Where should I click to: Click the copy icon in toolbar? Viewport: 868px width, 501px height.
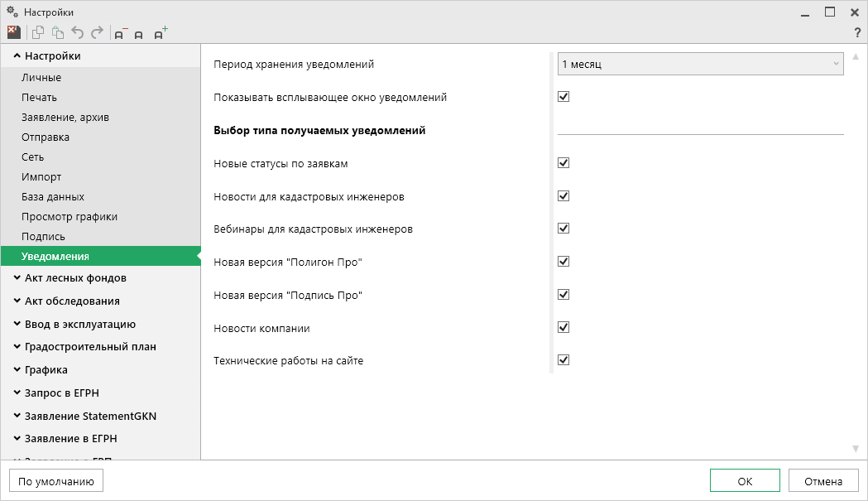pos(38,33)
